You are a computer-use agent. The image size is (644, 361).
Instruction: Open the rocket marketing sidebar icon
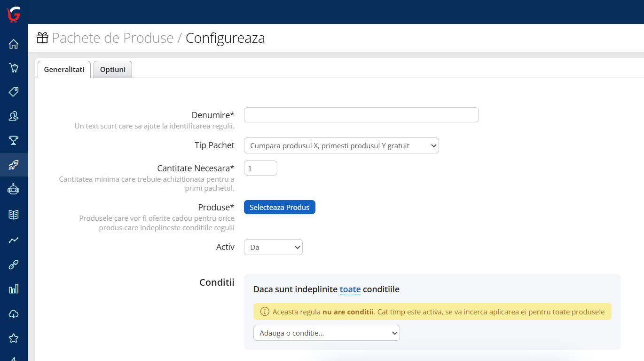point(14,165)
